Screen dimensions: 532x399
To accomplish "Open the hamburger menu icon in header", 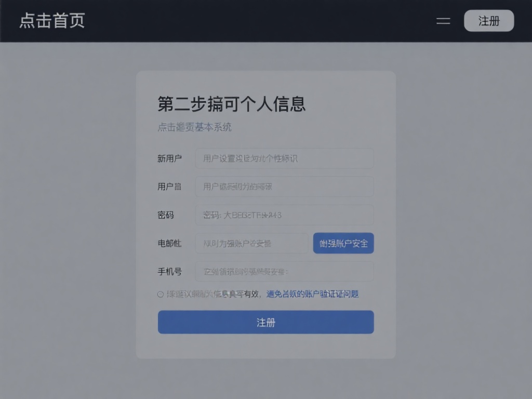I will pyautogui.click(x=443, y=21).
